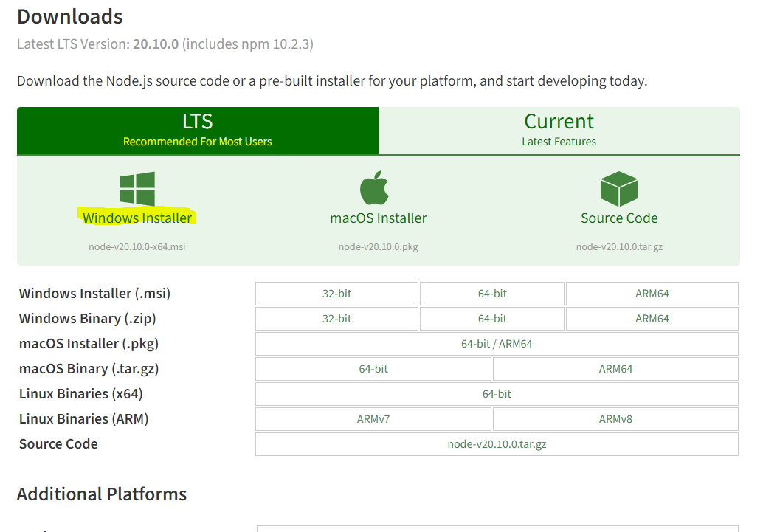Click the macOS Binary (.tar.gz) row label

coord(89,368)
